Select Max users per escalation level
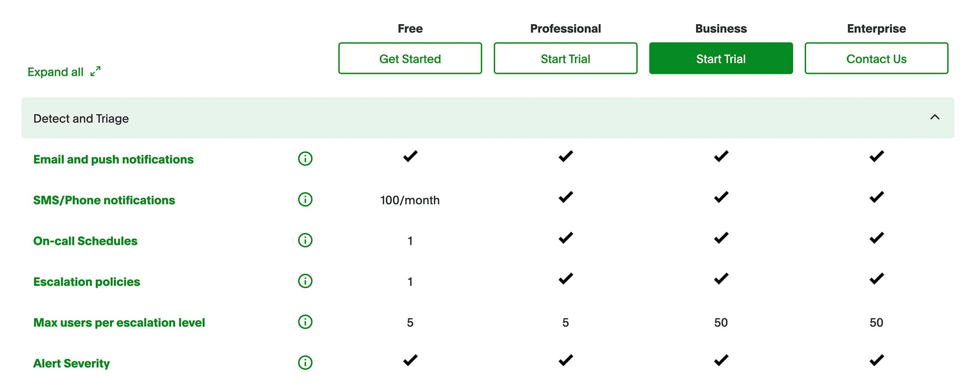This screenshot has width=980, height=392. (x=119, y=323)
